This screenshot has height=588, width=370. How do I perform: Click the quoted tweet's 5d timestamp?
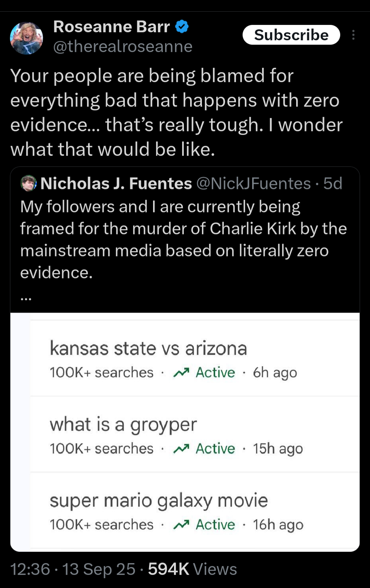point(333,183)
